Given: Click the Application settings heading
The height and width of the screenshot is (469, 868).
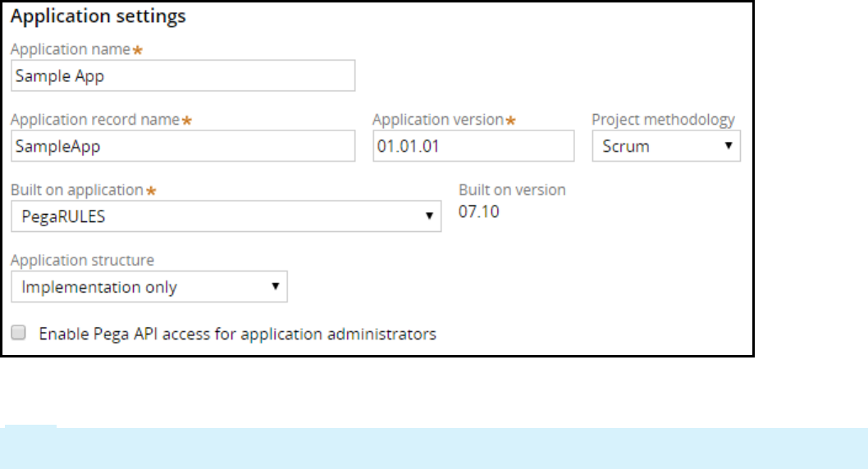Looking at the screenshot, I should tap(98, 16).
